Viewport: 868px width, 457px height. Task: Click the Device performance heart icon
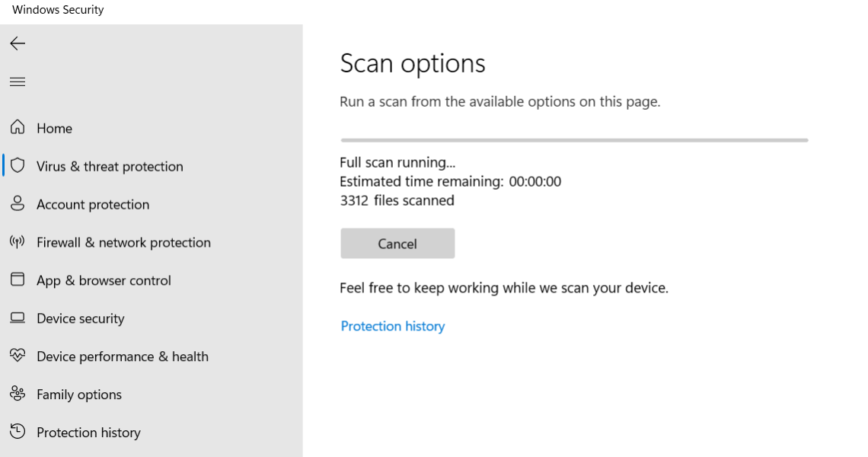pyautogui.click(x=18, y=356)
